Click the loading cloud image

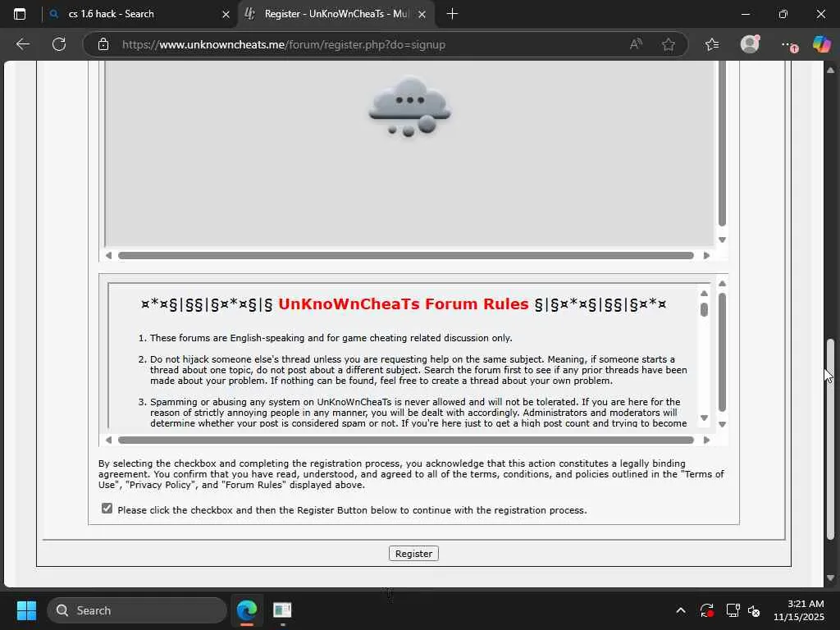click(x=410, y=107)
